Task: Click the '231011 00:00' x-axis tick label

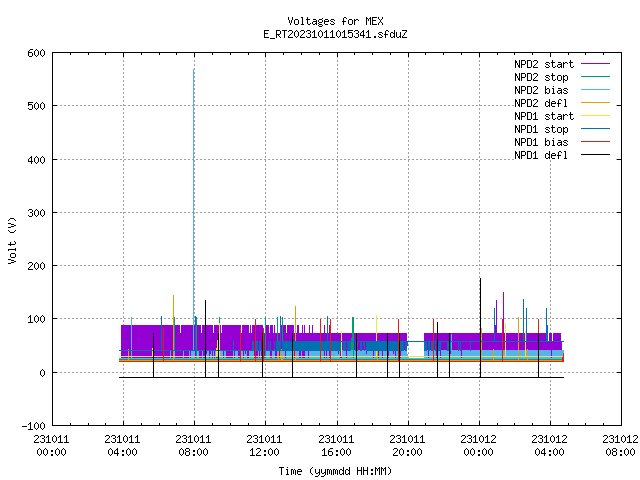Action: (51, 446)
